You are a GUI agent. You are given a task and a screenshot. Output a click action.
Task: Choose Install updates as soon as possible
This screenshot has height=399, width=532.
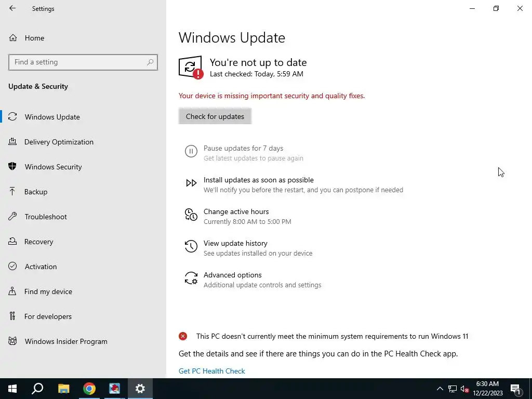(x=259, y=180)
